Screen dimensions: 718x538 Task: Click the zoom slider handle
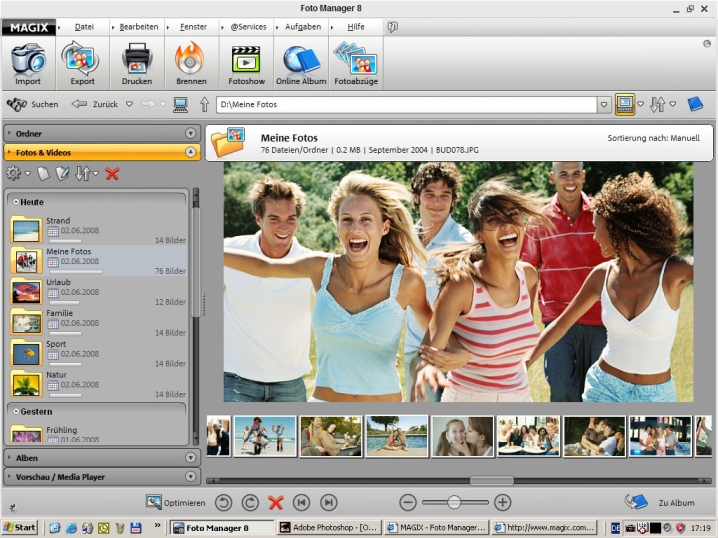pyautogui.click(x=454, y=503)
